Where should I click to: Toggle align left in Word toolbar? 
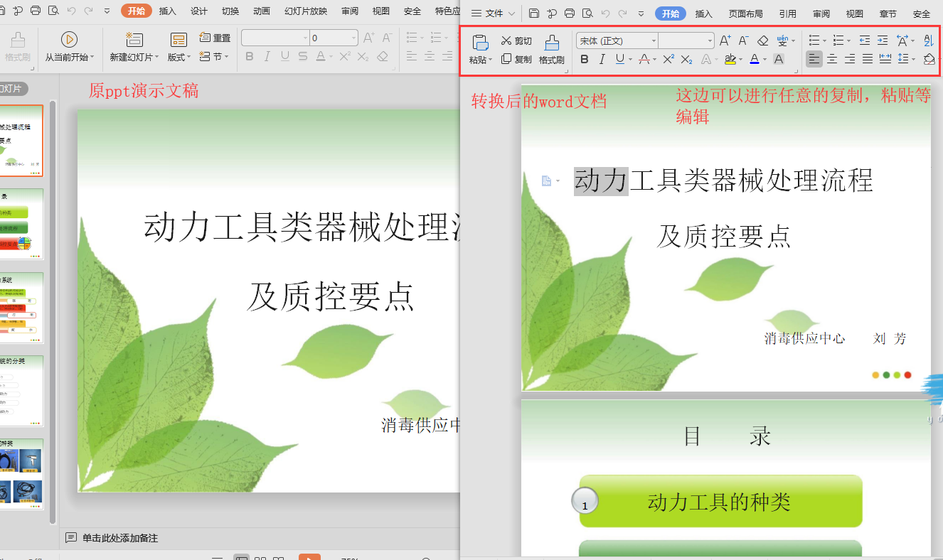coord(814,60)
